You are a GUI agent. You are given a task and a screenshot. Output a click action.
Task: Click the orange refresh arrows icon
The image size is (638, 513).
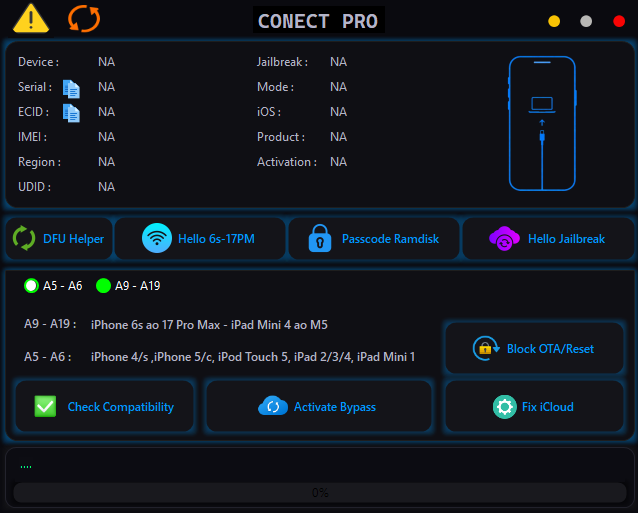tap(84, 18)
